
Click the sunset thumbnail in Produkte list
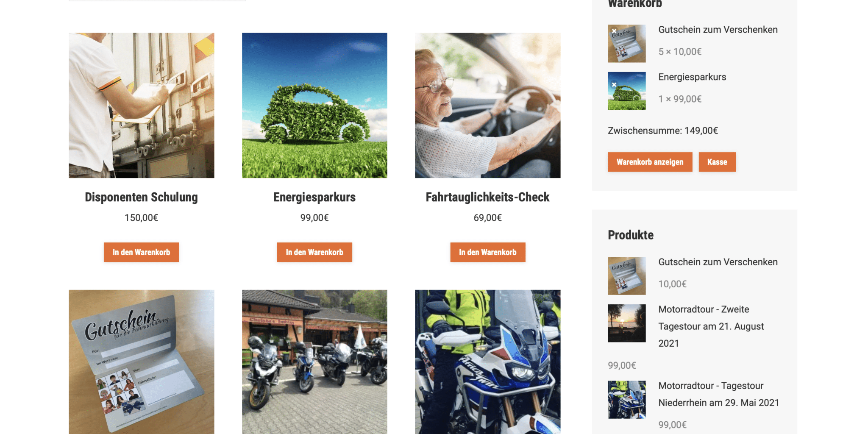(x=627, y=323)
